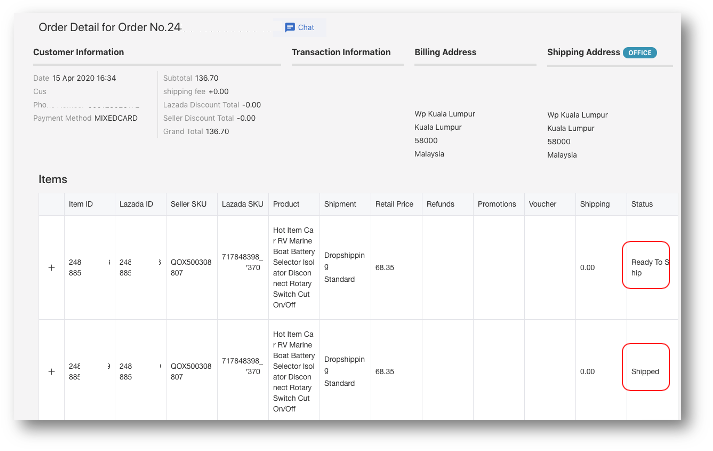
Task: Expand the first item row with plus
Action: pos(52,268)
